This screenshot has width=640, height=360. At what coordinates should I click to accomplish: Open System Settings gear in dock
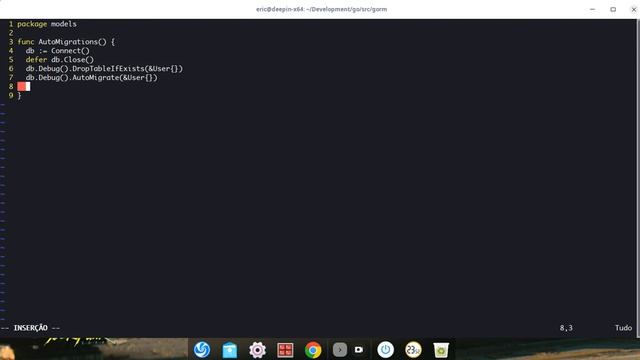pos(257,350)
